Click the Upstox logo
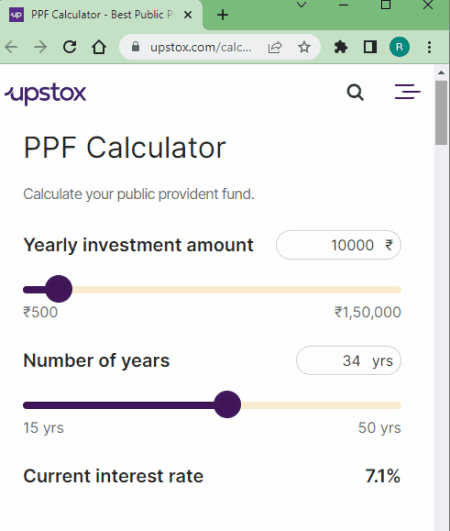450x531 pixels. [x=45, y=94]
